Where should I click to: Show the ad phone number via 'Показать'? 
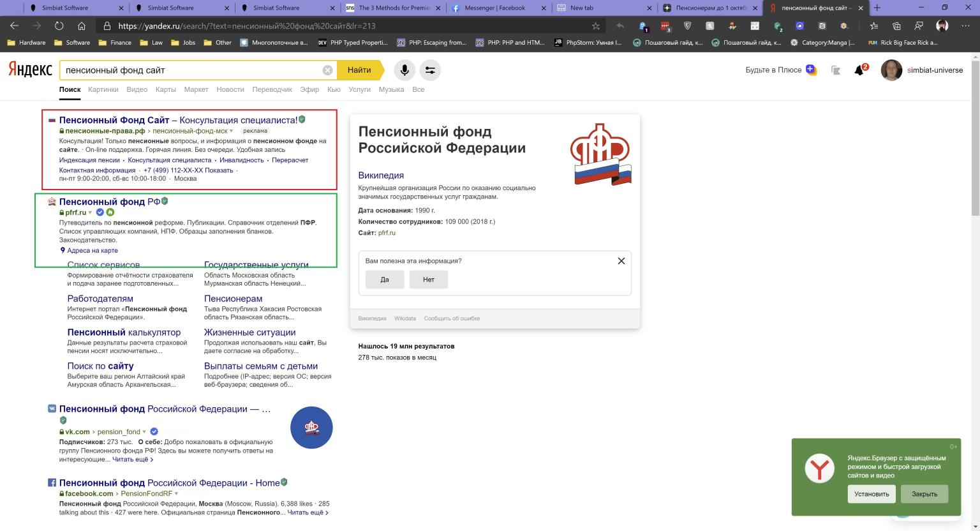tap(219, 170)
